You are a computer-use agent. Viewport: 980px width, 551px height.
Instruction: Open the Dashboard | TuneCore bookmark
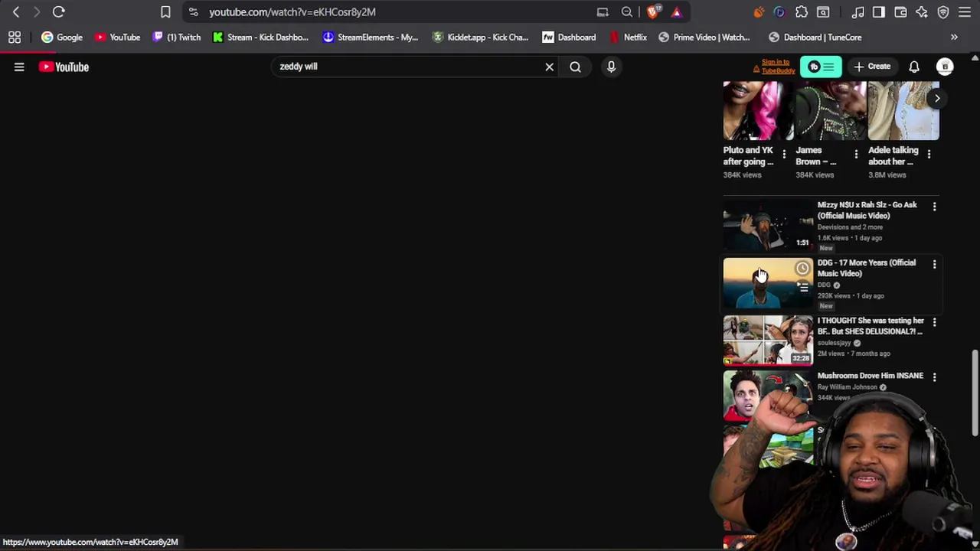pos(815,37)
